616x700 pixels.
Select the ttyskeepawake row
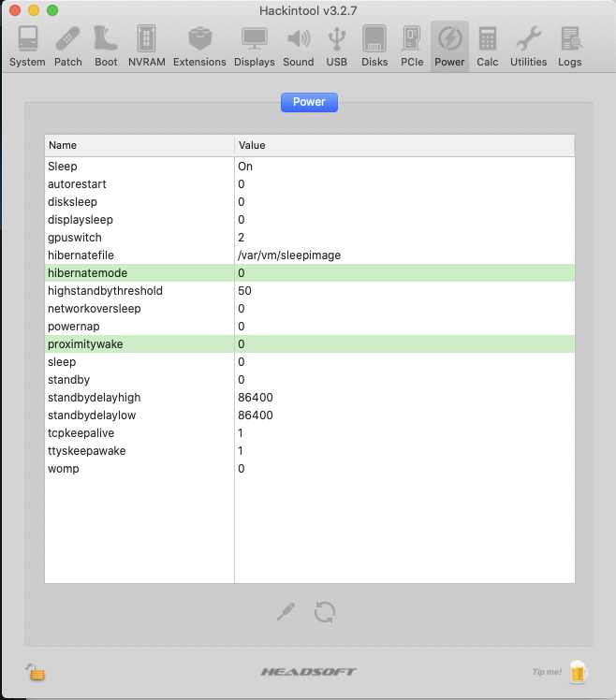(310, 451)
